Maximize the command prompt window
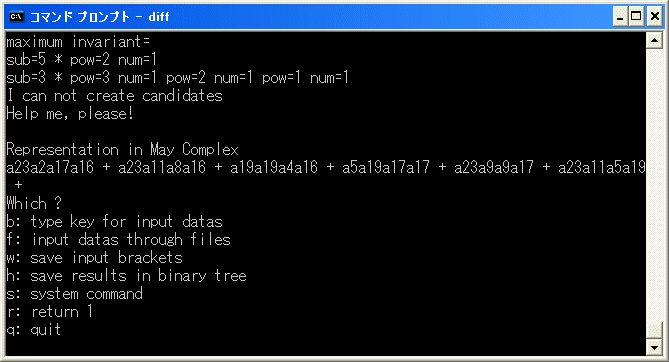The height and width of the screenshot is (362, 669). 636,17
